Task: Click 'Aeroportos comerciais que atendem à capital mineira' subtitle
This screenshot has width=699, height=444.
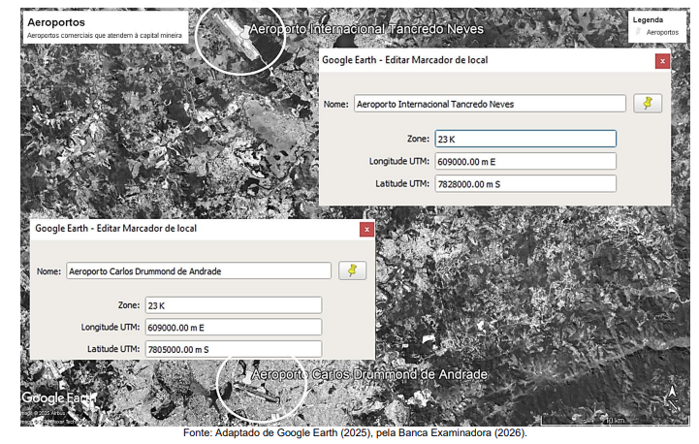Action: pos(104,35)
